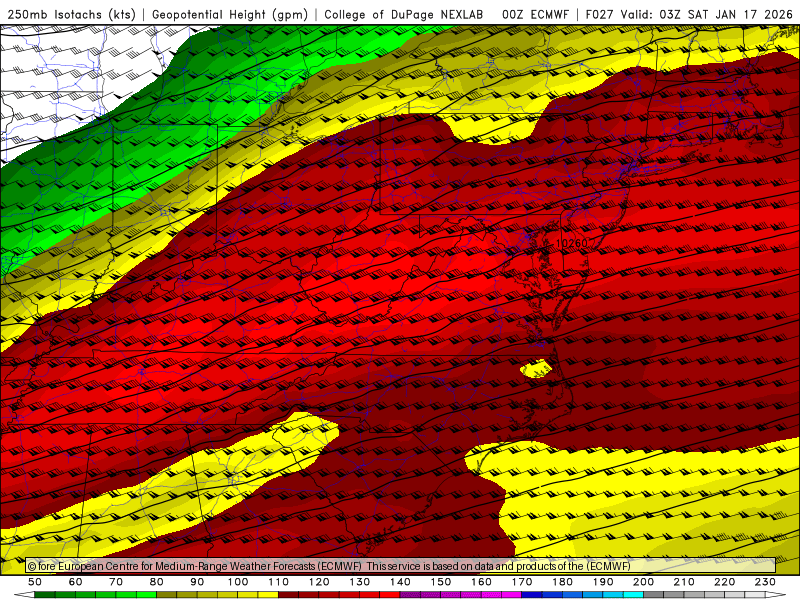This screenshot has width=800, height=600.
Task: Click the dark blue swatch below 170 on color bar
Action: (532, 595)
